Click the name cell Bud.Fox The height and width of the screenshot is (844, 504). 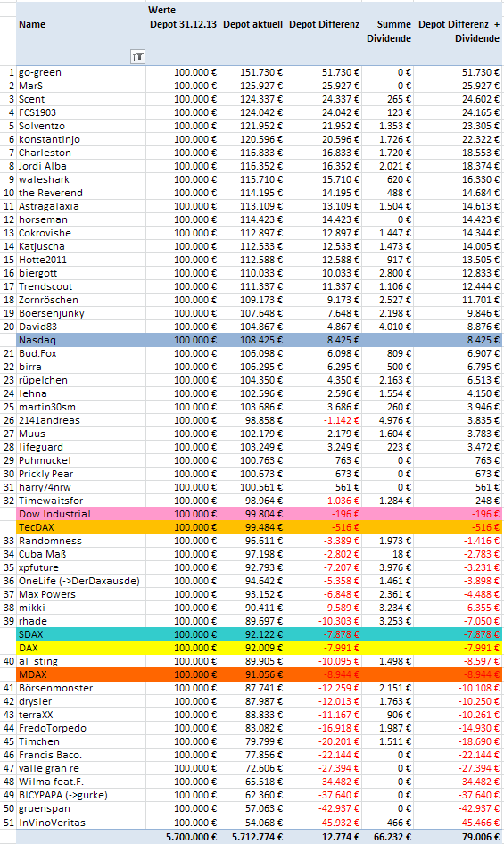click(37, 353)
